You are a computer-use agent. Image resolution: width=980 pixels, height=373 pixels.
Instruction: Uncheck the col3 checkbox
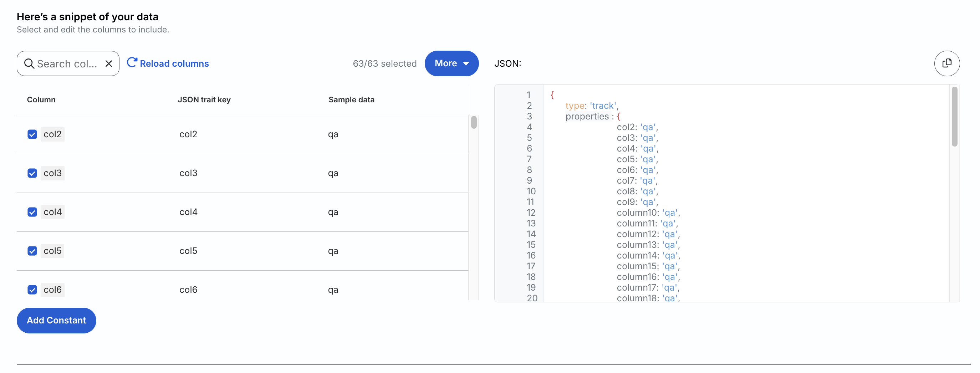coord(32,173)
